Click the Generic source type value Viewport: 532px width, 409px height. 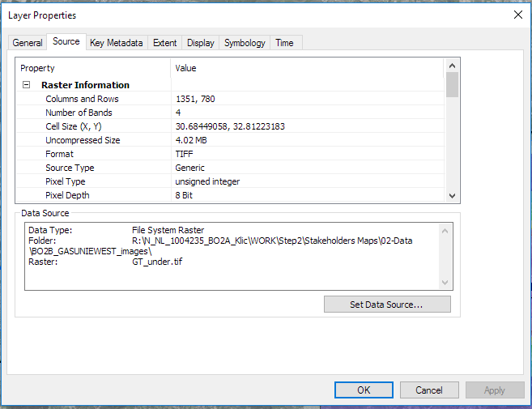[190, 168]
